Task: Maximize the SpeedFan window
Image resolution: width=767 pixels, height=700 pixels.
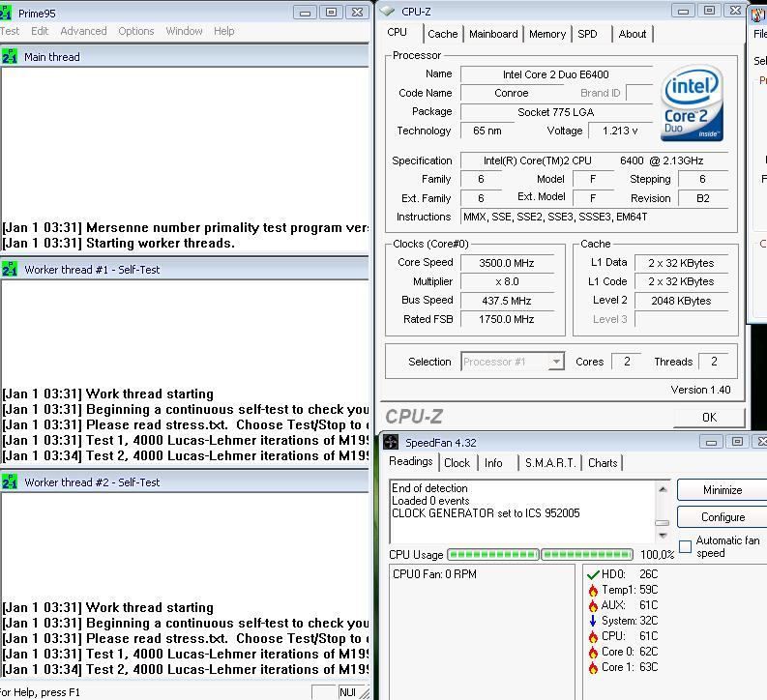Action: (x=737, y=442)
